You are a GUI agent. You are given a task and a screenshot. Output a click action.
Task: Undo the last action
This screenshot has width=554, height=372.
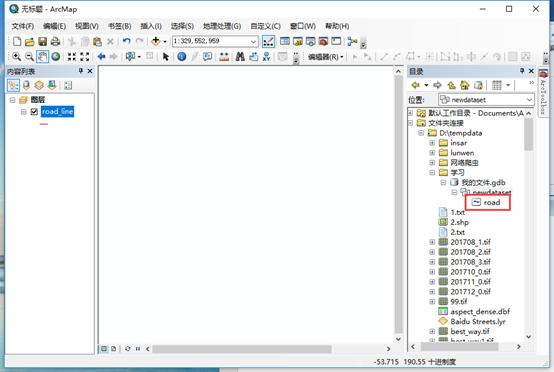pyautogui.click(x=126, y=41)
